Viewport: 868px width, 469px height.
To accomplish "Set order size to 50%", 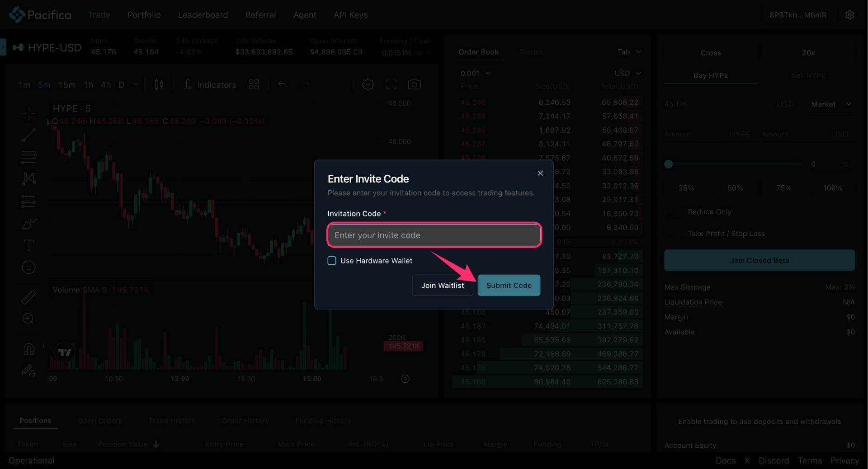I will coord(735,188).
